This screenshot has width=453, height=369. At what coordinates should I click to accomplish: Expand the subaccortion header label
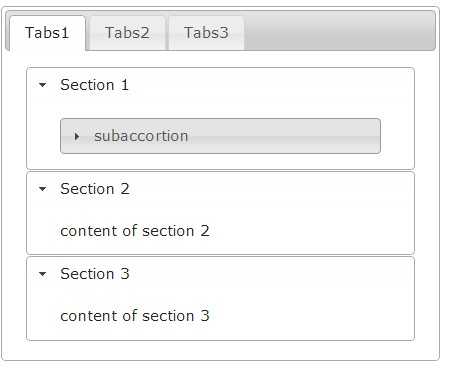[141, 136]
